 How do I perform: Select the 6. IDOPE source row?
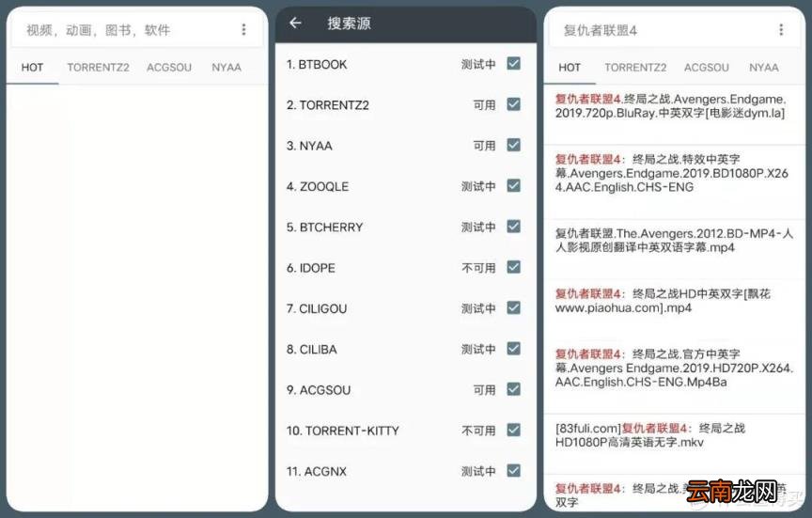tap(405, 268)
